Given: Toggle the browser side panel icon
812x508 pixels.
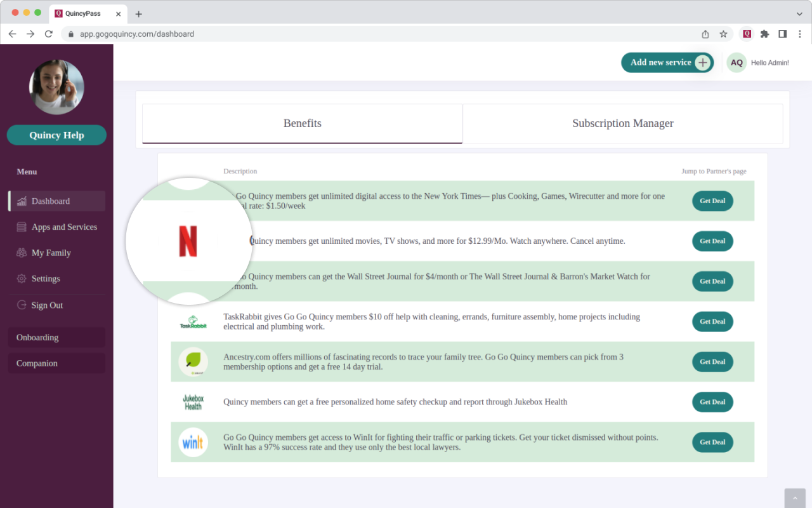Looking at the screenshot, I should (782, 34).
